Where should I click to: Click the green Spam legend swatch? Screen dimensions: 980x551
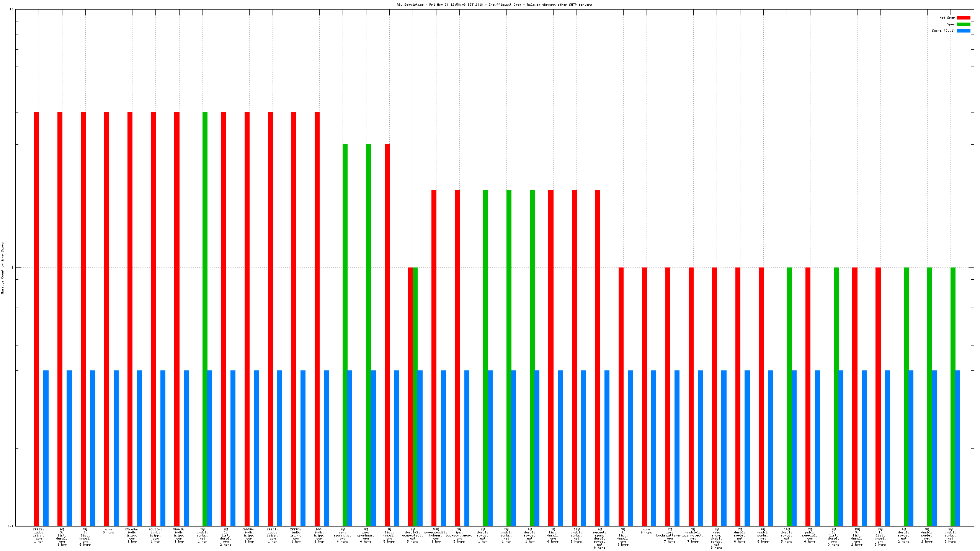pos(963,24)
